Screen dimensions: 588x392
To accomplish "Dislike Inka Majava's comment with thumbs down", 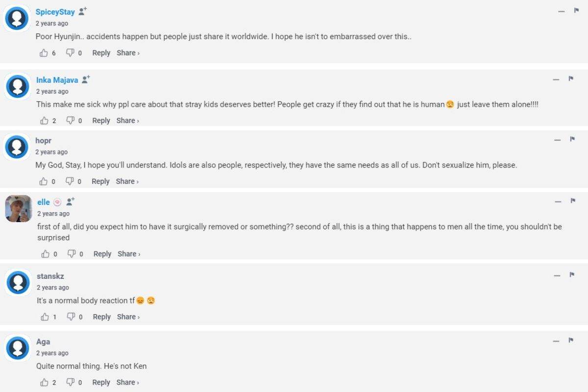I will tap(70, 121).
